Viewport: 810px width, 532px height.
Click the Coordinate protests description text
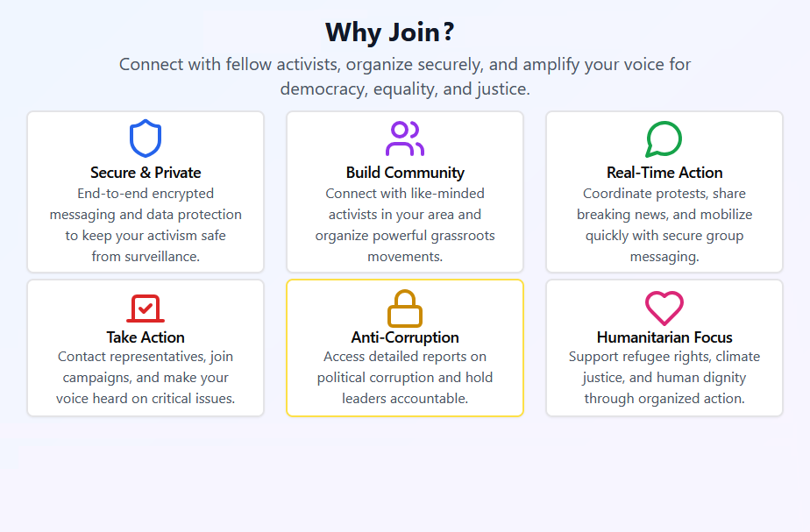tap(664, 224)
